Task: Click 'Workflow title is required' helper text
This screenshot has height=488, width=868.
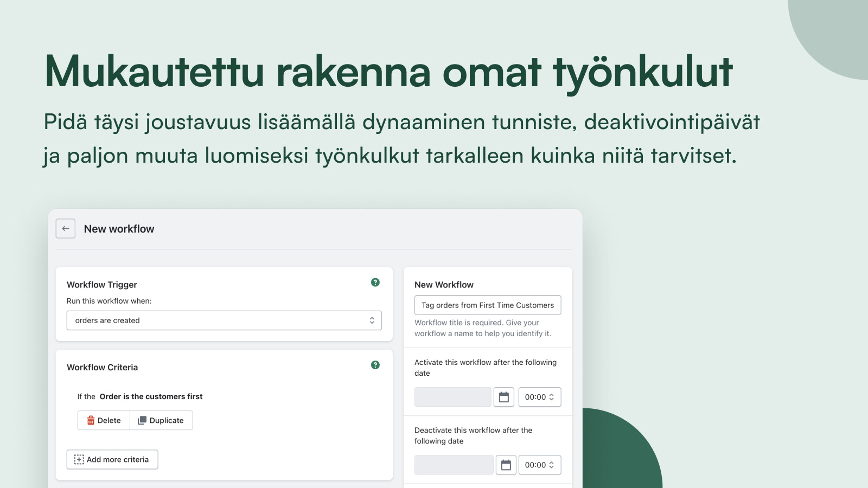Action: click(483, 328)
